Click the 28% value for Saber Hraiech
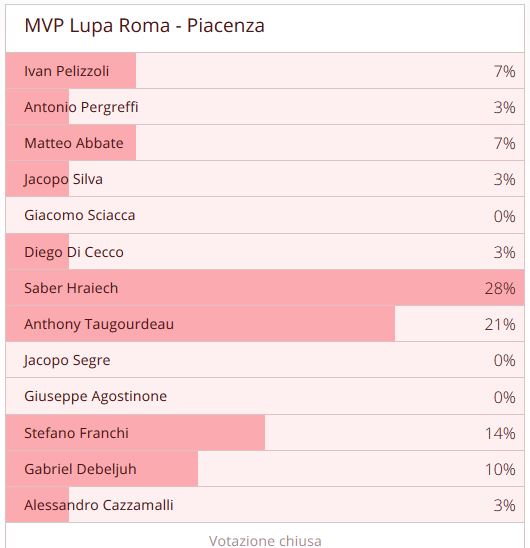530x548 pixels. coord(500,288)
